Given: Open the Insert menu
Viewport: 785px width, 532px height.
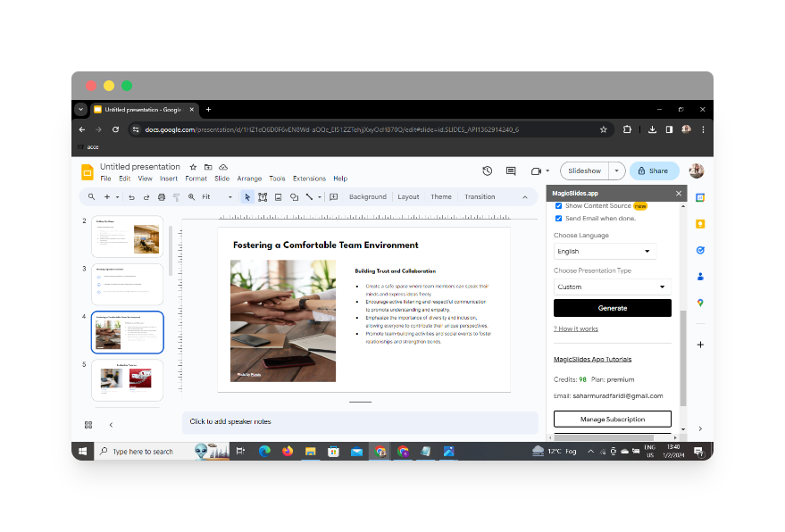Looking at the screenshot, I should pos(169,179).
